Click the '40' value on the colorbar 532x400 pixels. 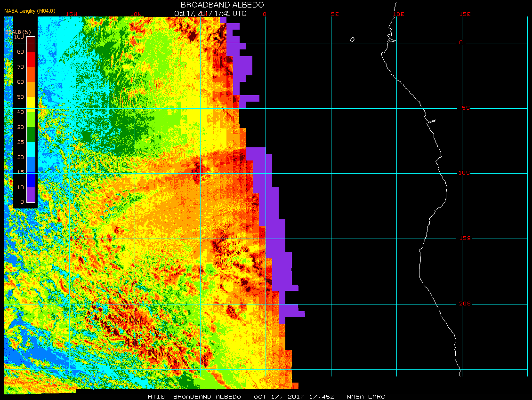[x=20, y=112]
